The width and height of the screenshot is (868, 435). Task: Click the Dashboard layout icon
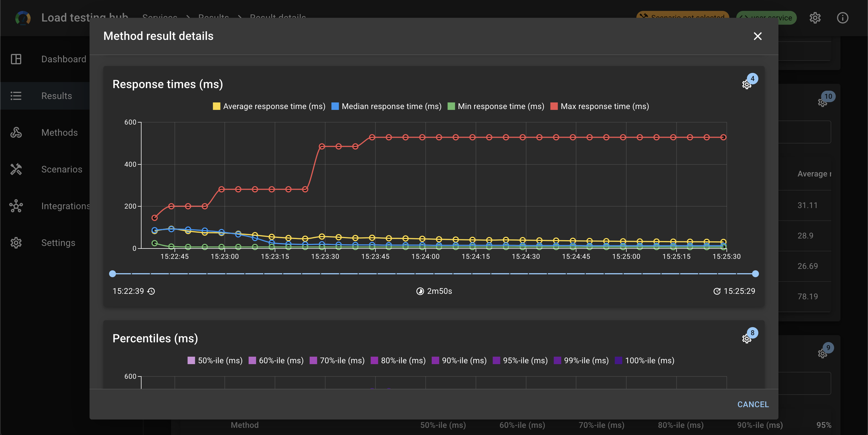(x=16, y=59)
